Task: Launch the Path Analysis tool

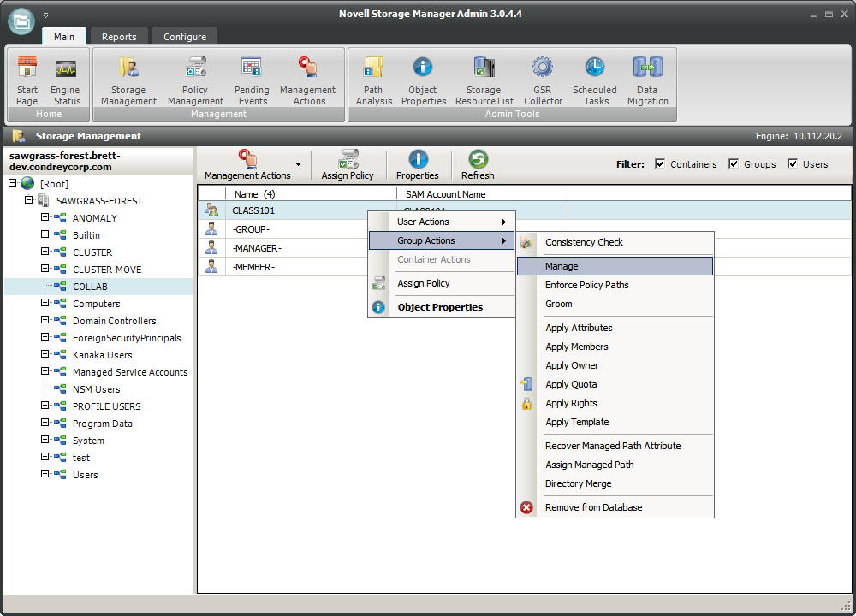Action: tap(374, 81)
